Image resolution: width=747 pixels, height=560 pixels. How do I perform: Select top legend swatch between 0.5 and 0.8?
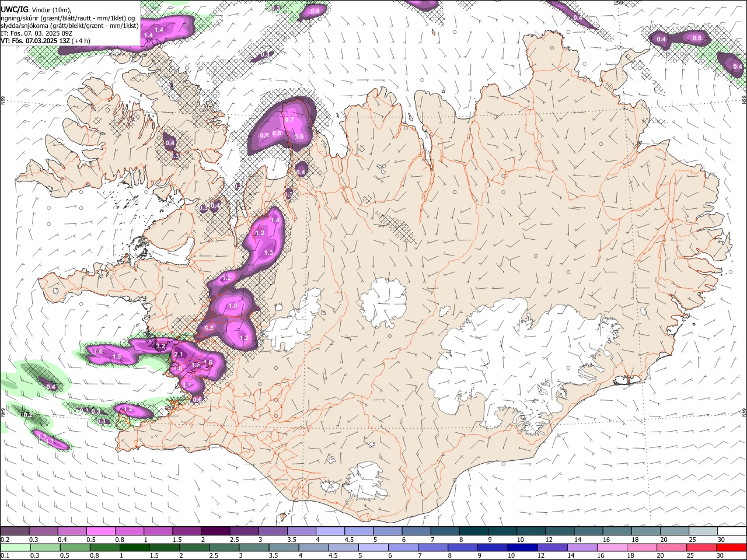coord(100,531)
